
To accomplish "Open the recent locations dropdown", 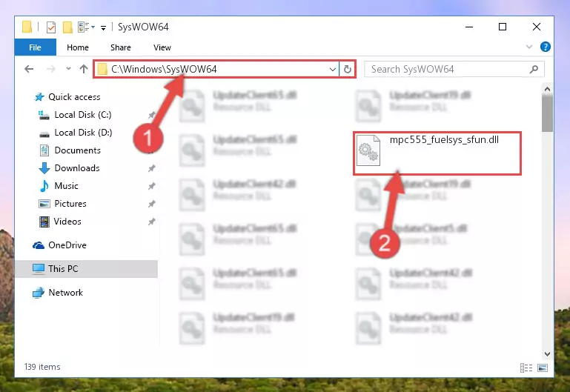I will [x=68, y=69].
